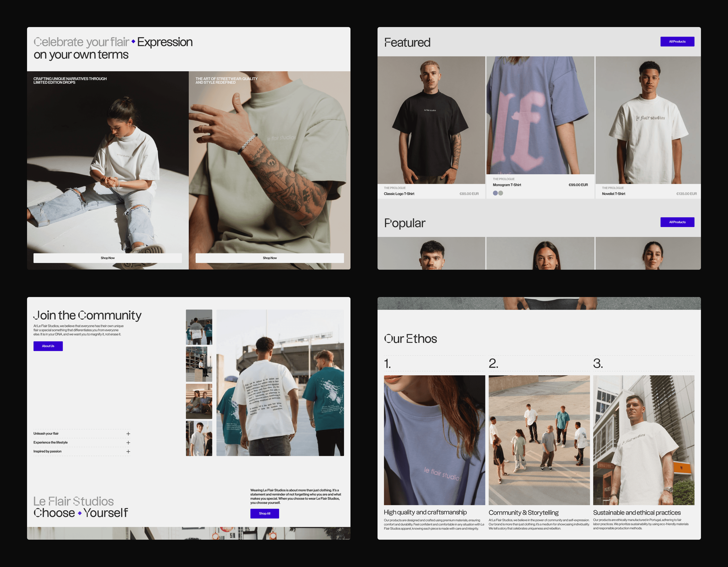Screen dimensions: 728x567
Task: Click 'All Products' button in the Featured section
Action: pyautogui.click(x=677, y=42)
